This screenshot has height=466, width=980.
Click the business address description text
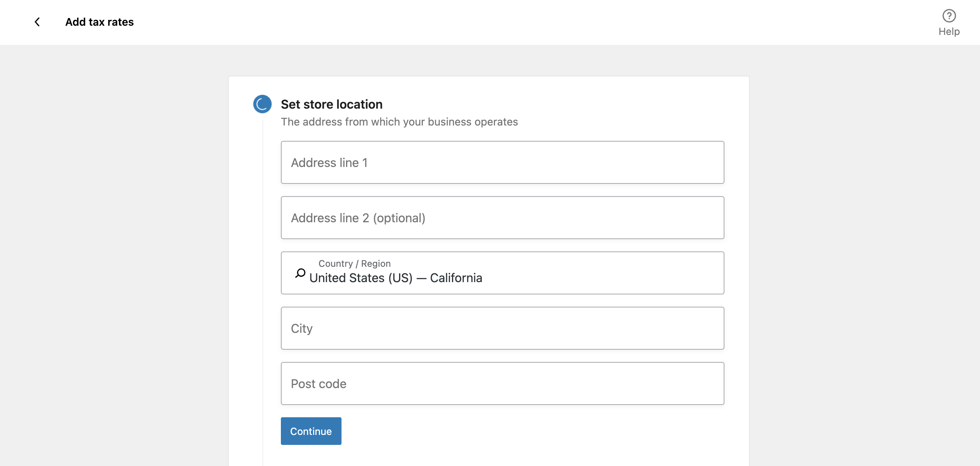click(x=399, y=122)
